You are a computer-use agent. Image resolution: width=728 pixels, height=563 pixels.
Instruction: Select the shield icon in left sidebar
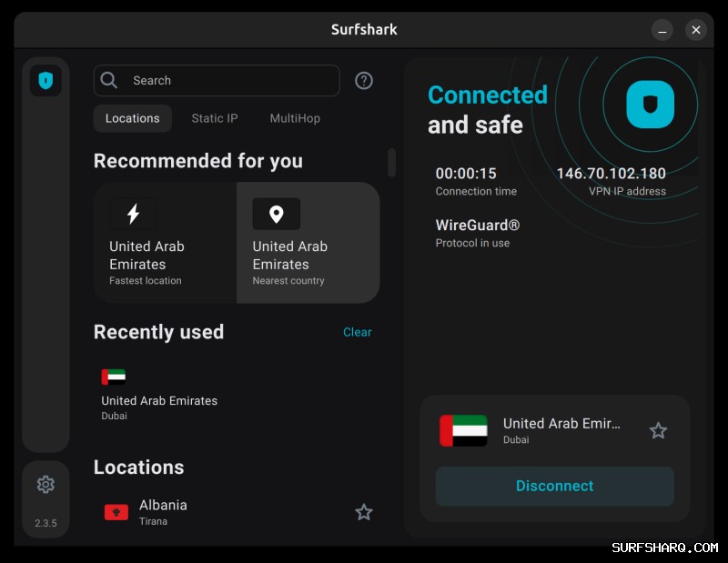point(45,80)
